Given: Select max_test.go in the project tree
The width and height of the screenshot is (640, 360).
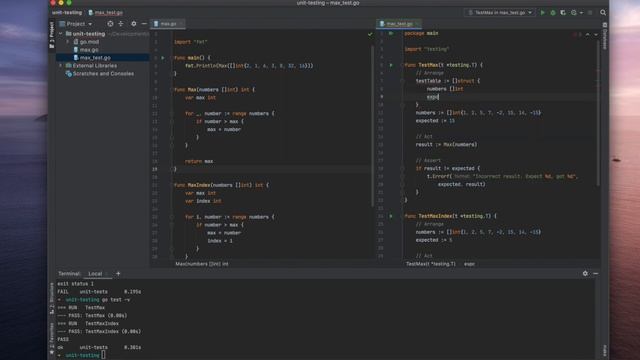Looking at the screenshot, I should pos(95,58).
